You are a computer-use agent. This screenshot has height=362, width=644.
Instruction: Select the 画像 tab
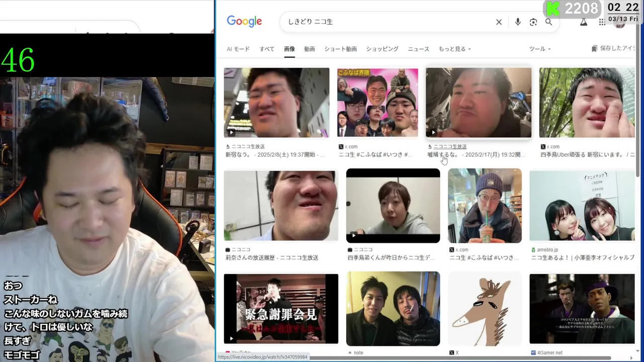[289, 49]
